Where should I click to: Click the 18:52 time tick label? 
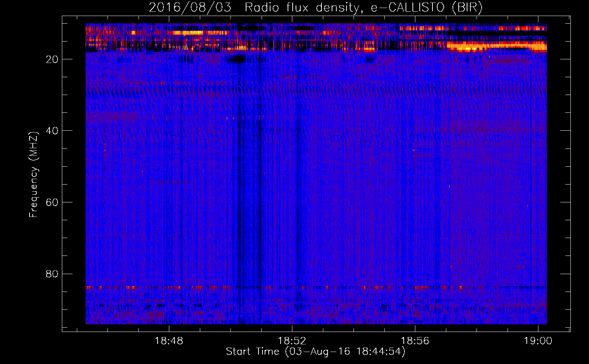coord(292,341)
